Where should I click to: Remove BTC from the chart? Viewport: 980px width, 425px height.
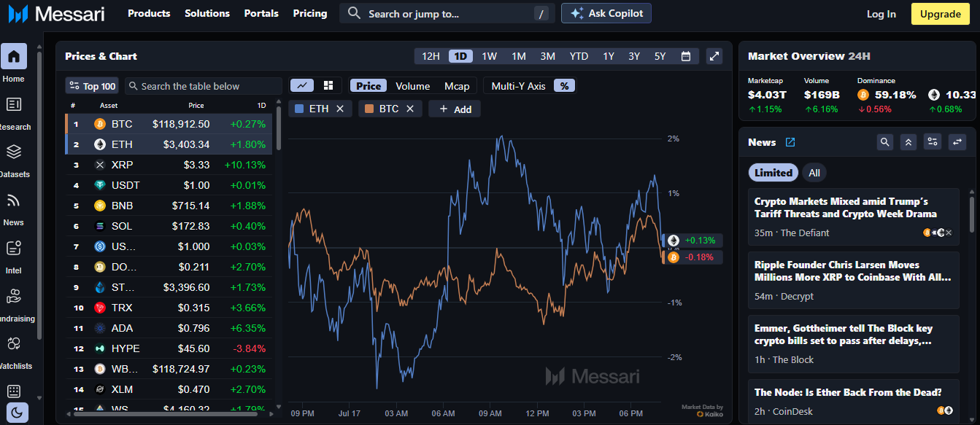(410, 109)
